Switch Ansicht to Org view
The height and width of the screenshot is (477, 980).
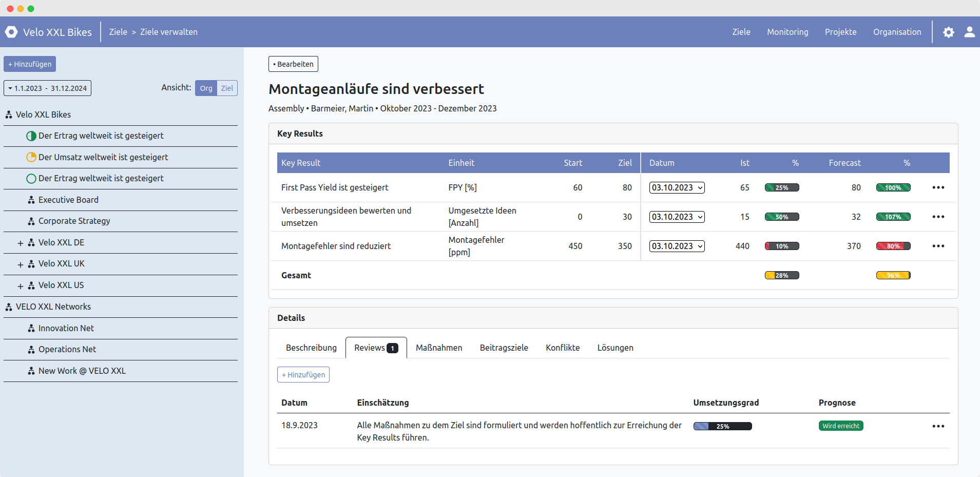click(x=206, y=88)
